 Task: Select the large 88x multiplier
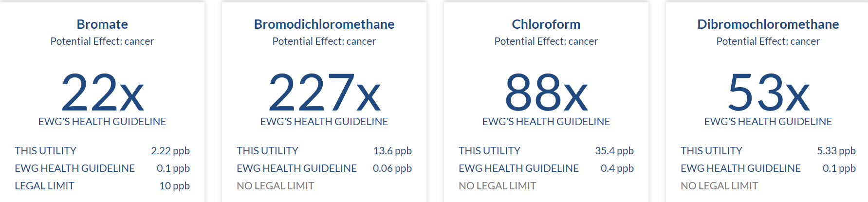pos(546,92)
